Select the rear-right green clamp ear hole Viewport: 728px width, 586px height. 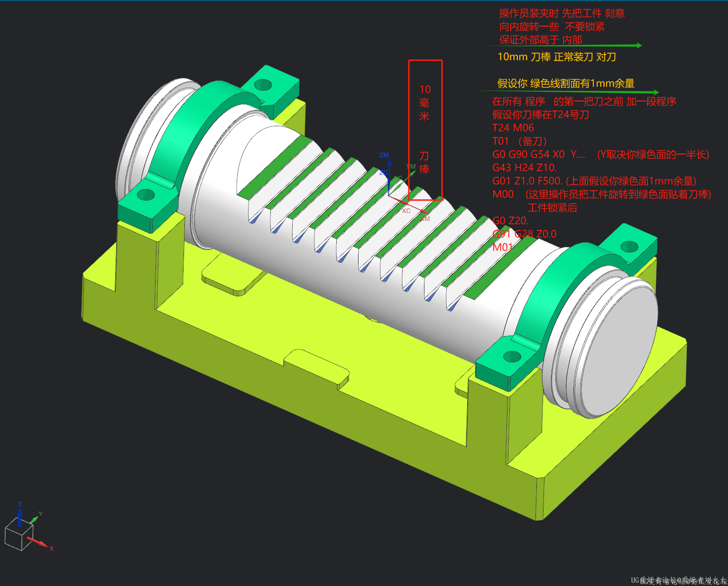tap(629, 247)
